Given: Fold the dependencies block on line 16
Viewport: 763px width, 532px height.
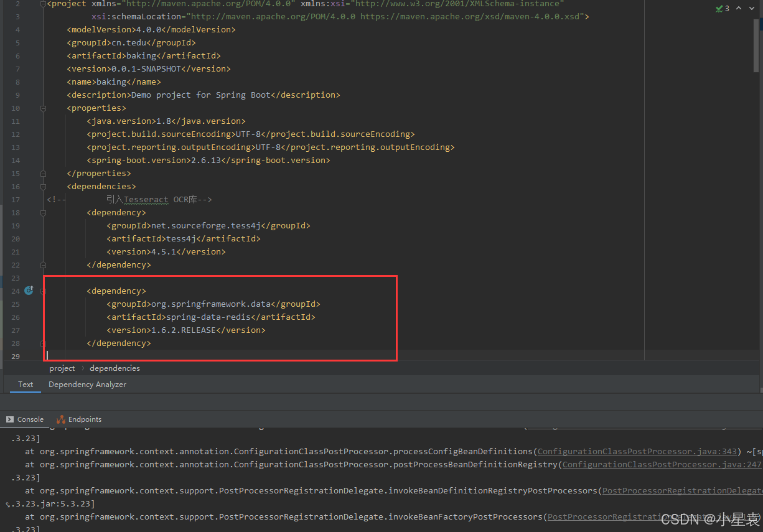Looking at the screenshot, I should point(44,187).
